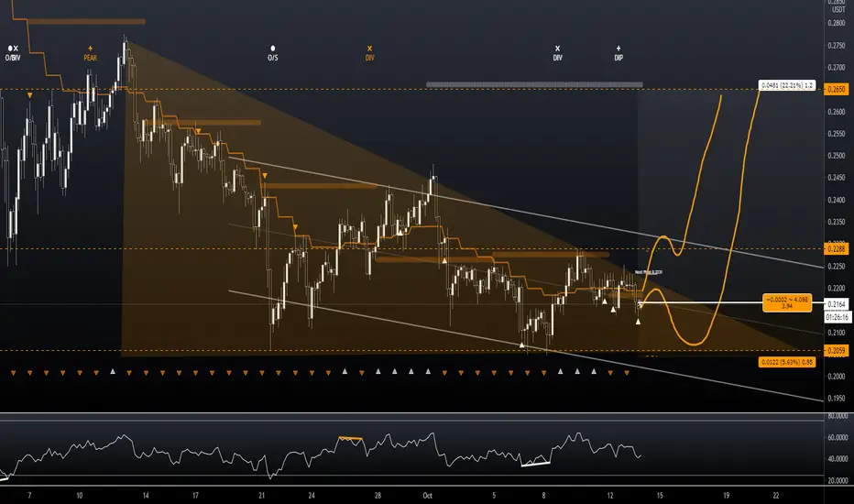Click date label 7 on time axis
This screenshot has width=854, height=504.
click(x=29, y=495)
